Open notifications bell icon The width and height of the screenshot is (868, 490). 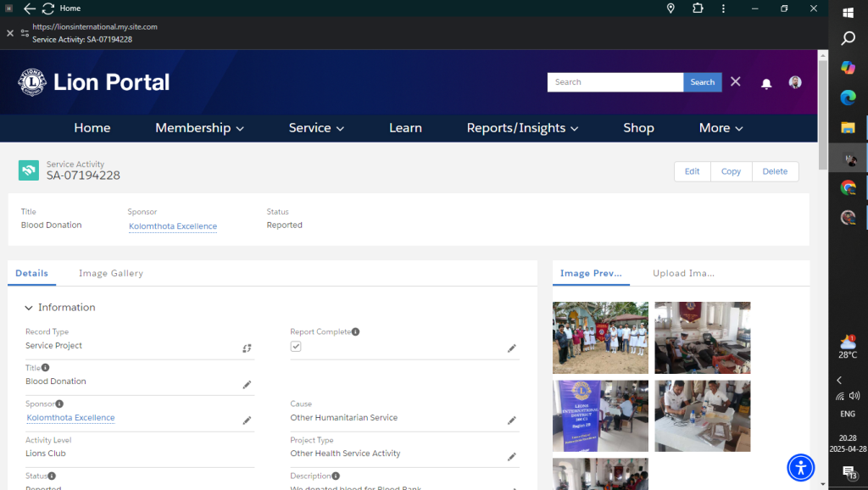coord(766,83)
